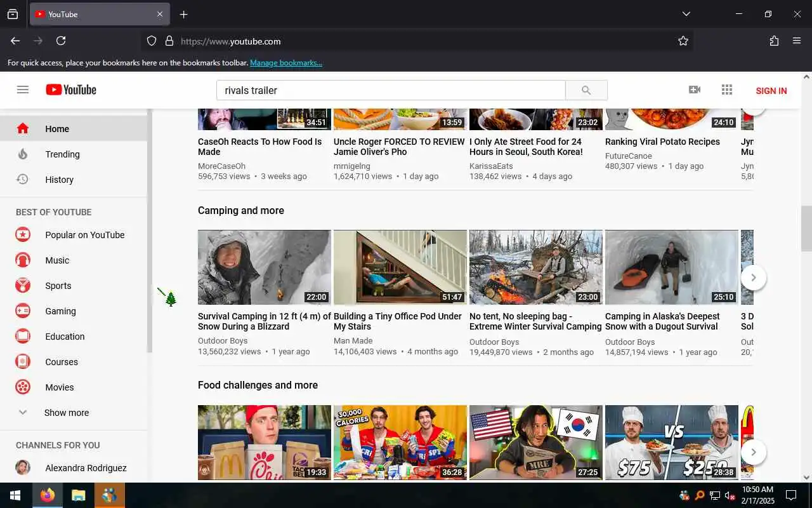Open File Explorer from the taskbar
The height and width of the screenshot is (508, 812).
[x=78, y=495]
